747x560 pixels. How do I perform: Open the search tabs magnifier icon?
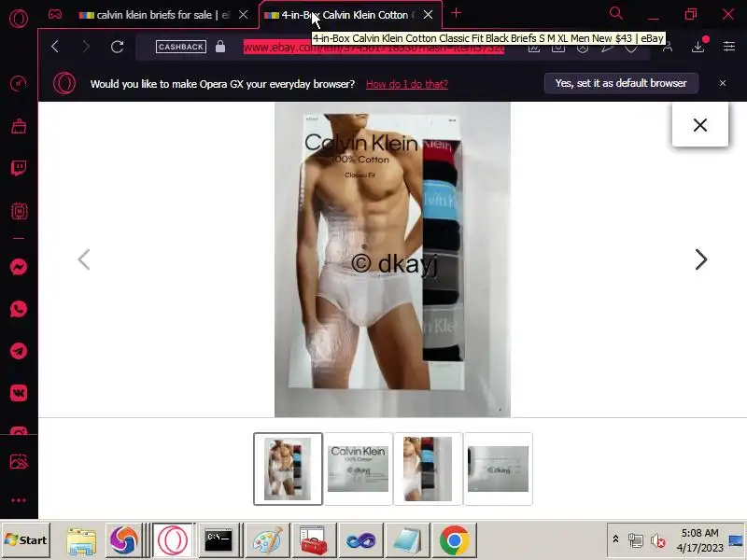coord(616,13)
